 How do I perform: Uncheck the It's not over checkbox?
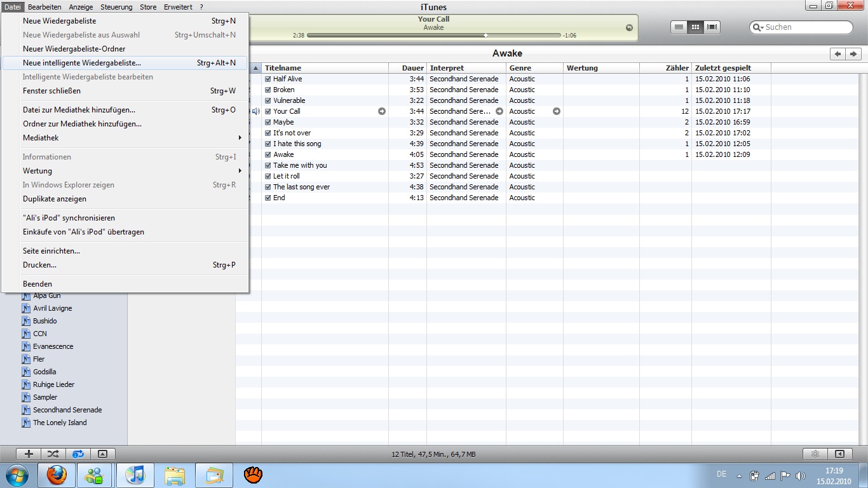268,133
